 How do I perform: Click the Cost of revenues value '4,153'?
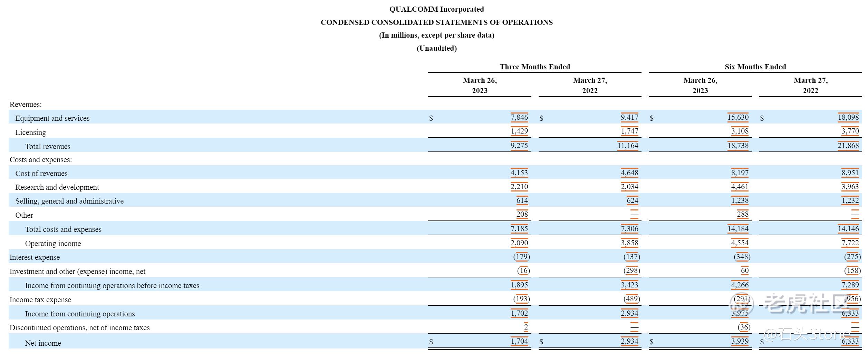point(519,173)
